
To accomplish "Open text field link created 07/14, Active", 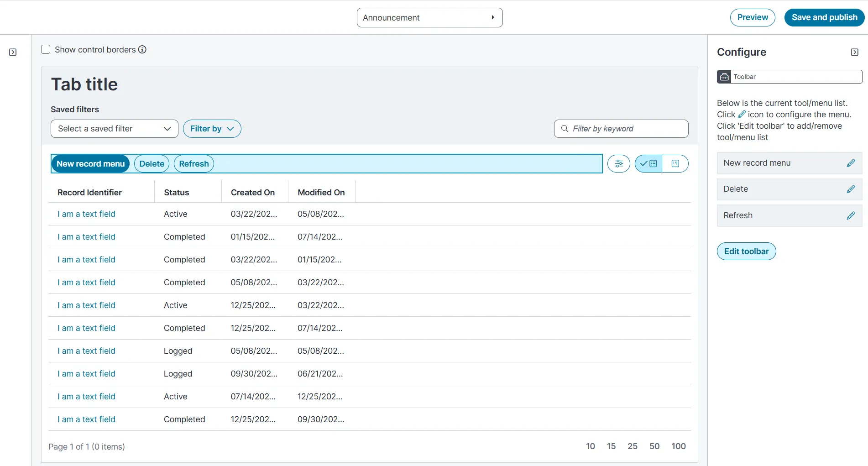I will tap(86, 397).
